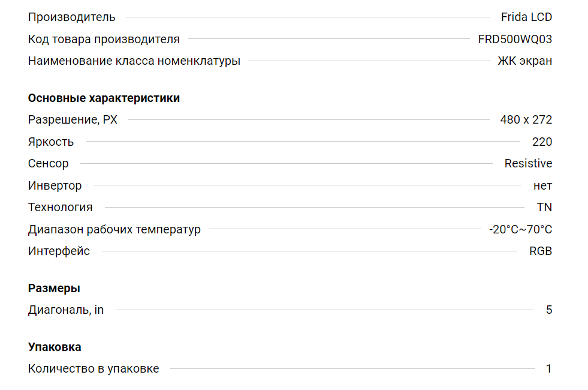Click the Инвертор value нет

point(542,186)
